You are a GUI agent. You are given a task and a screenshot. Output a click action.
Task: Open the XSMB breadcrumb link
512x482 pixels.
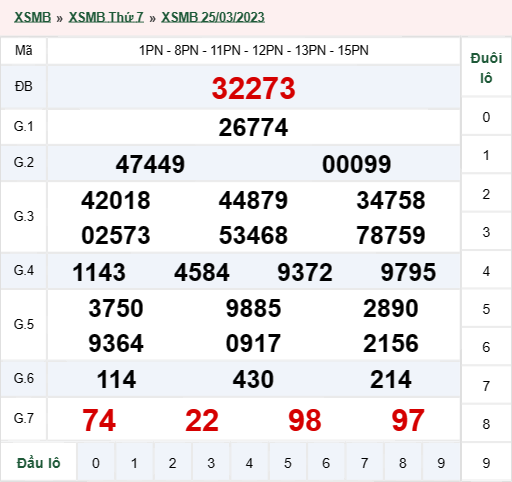[32, 17]
